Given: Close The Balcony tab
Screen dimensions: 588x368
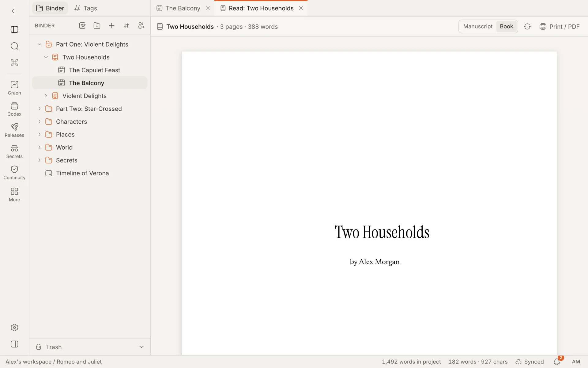Looking at the screenshot, I should pyautogui.click(x=208, y=8).
